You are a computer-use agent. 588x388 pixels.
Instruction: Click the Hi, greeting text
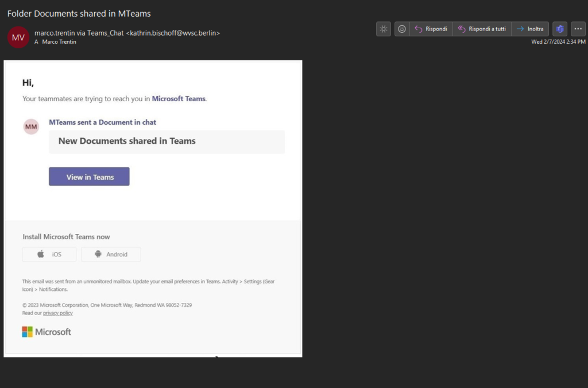[x=28, y=83]
